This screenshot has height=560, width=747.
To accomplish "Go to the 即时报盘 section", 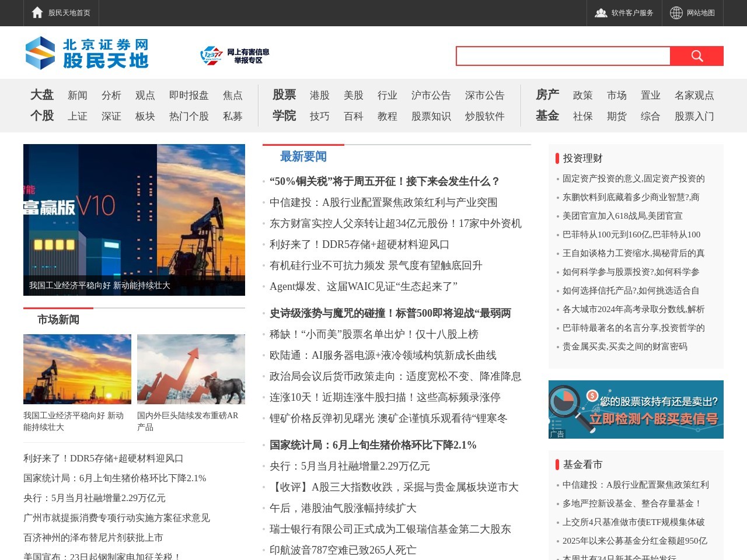I will [x=189, y=95].
